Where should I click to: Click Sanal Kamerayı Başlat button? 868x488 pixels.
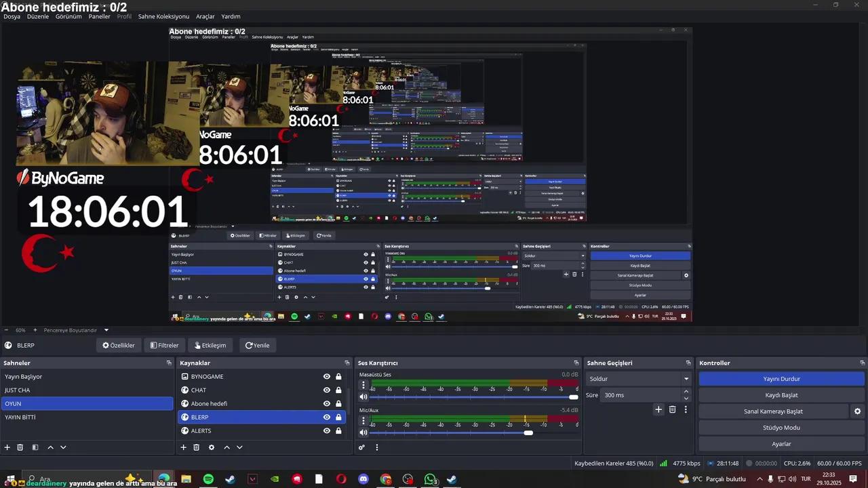coord(773,411)
